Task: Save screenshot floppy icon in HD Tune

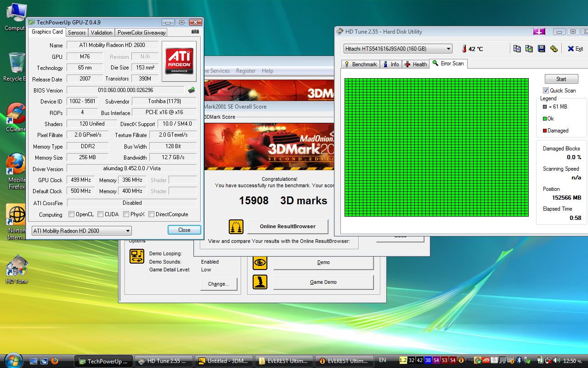Action: tap(541, 49)
